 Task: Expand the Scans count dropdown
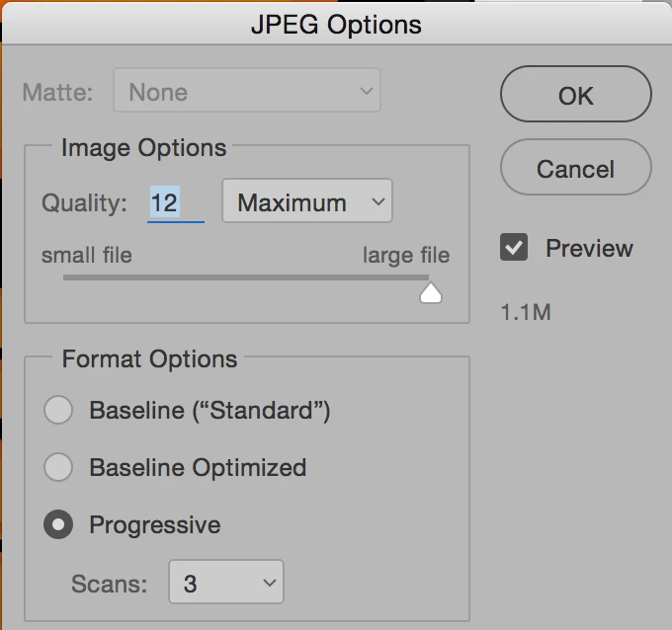pos(226,583)
